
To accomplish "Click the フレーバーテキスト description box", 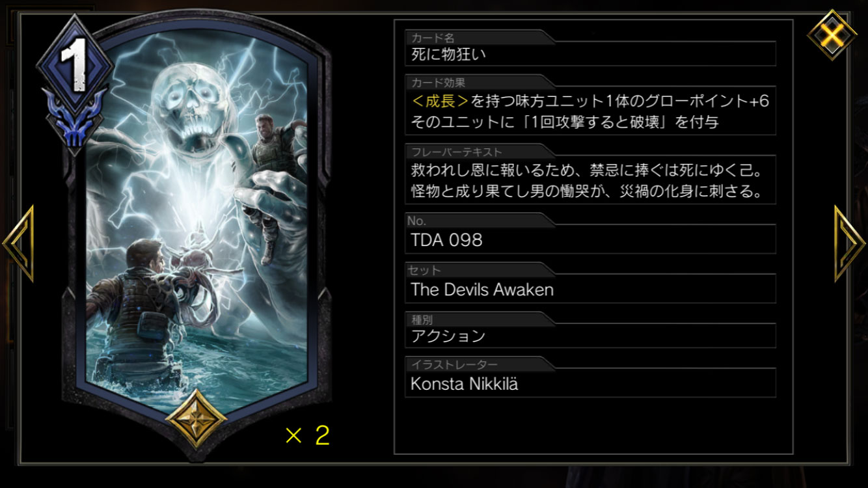I will coord(590,180).
